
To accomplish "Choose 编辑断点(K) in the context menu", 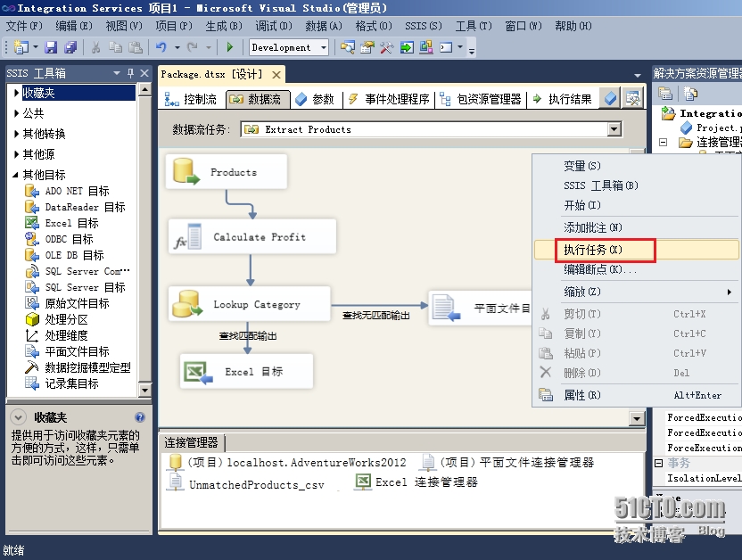I will point(637,269).
